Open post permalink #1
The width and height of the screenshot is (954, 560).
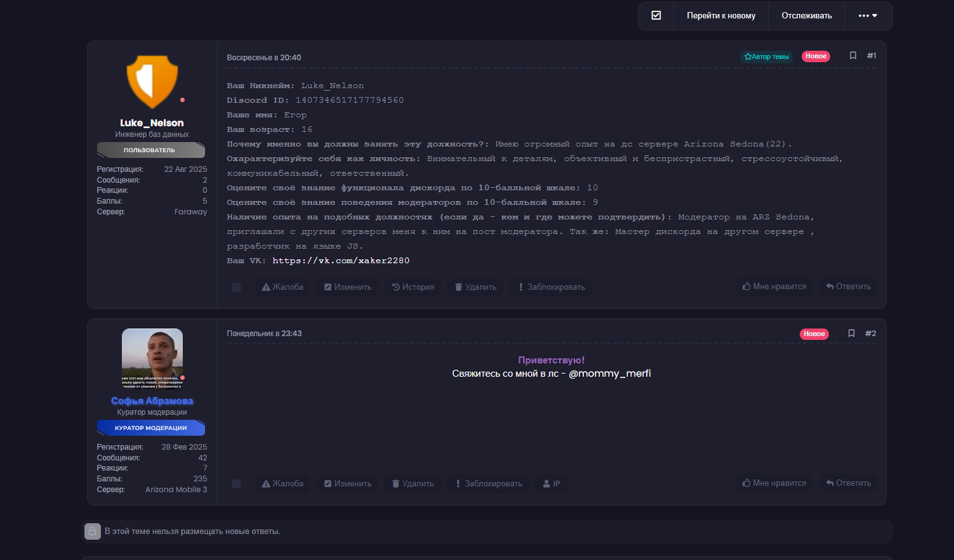click(x=871, y=56)
